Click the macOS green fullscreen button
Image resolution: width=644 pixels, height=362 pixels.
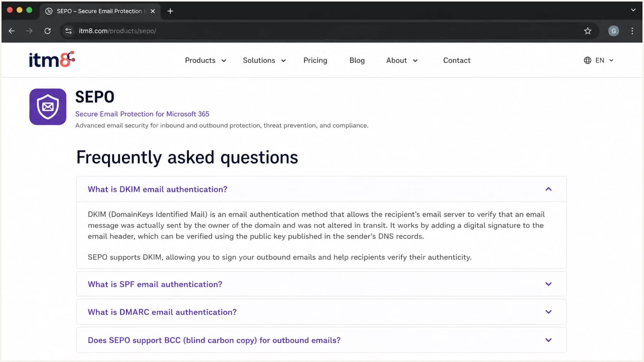coord(29,10)
